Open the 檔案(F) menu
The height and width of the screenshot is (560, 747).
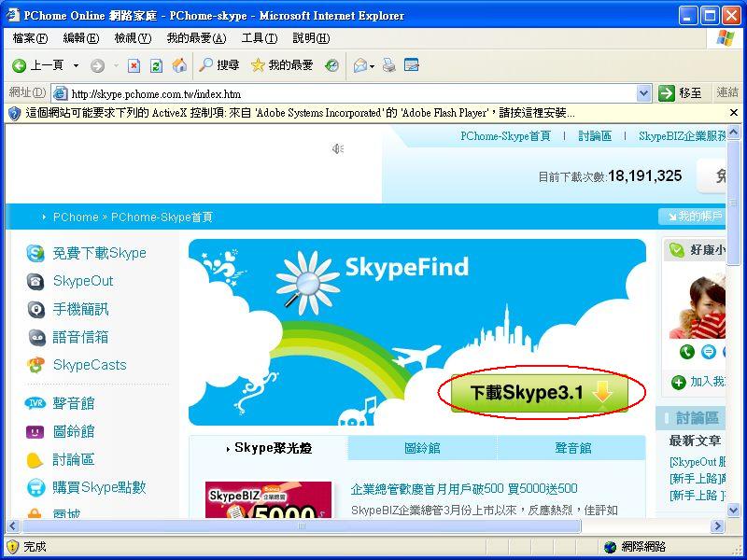pyautogui.click(x=31, y=38)
